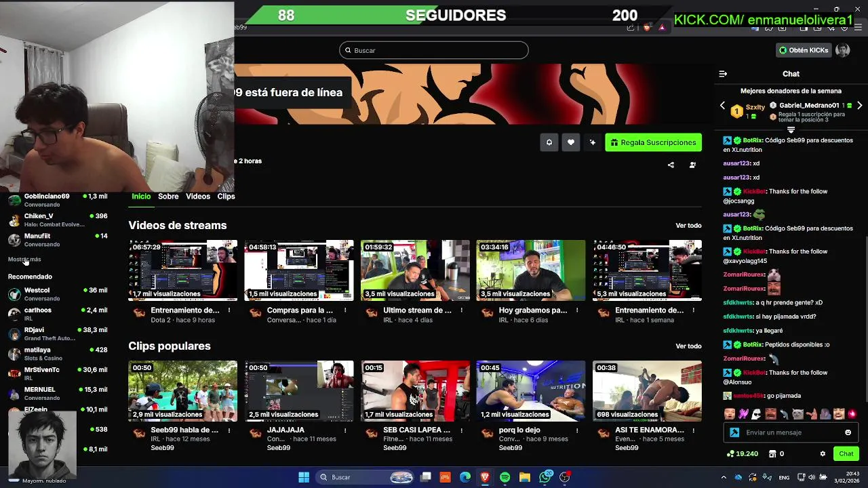This screenshot has height=488, width=868.
Task: Open RDjavi channel in sidebar
Action: [x=58, y=333]
